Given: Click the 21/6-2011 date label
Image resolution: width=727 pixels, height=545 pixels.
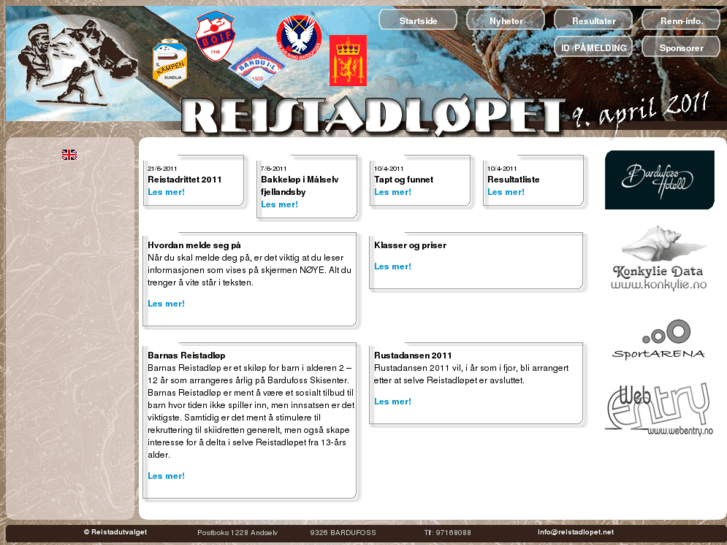Looking at the screenshot, I should coord(162,168).
